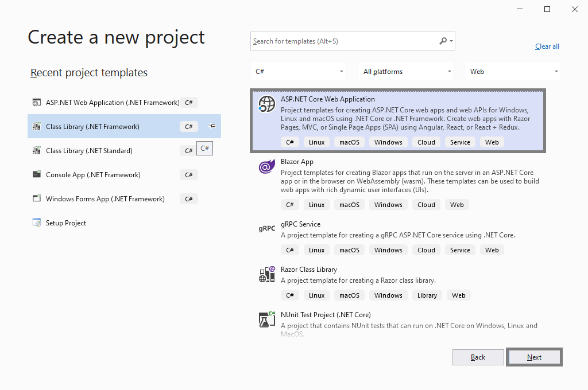588x390 pixels.
Task: Click the gRPC Service icon
Action: (266, 228)
